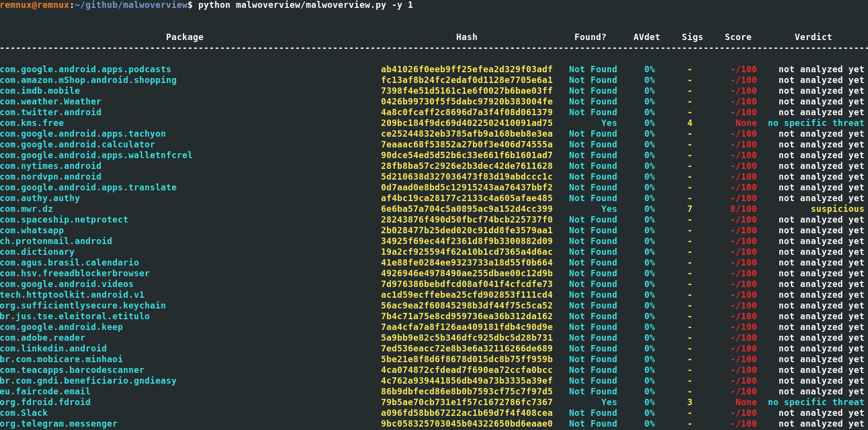The height and width of the screenshot is (430, 868).
Task: Click the Yes value for org.fdroid.fdroid
Action: pos(609,402)
